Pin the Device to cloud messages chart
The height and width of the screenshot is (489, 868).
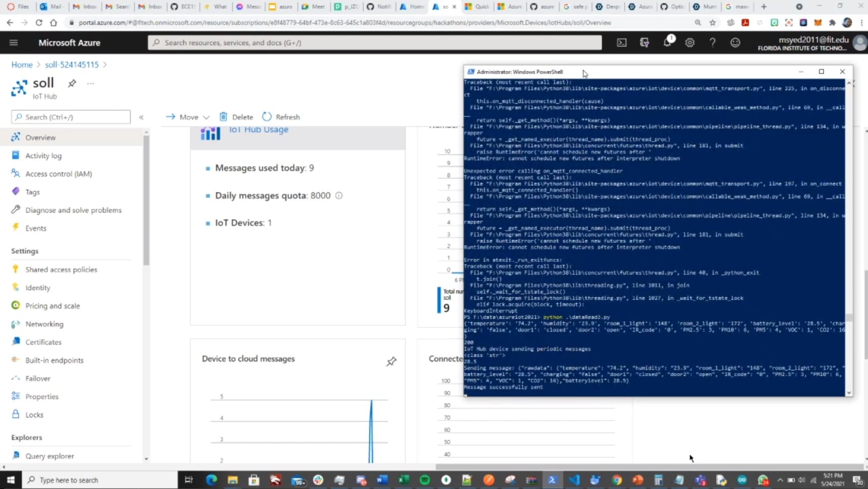pos(391,362)
